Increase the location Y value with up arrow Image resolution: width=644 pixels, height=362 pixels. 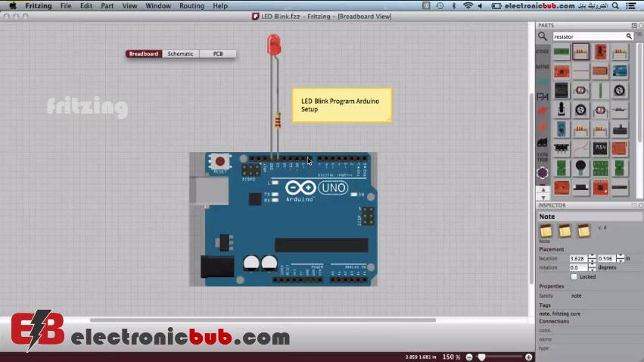621,257
